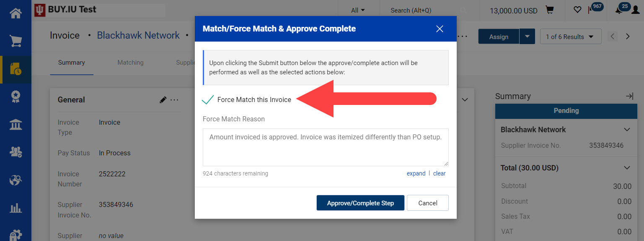Open the Shop cart sidebar icon
Screen dimensions: 644x241
(16, 41)
